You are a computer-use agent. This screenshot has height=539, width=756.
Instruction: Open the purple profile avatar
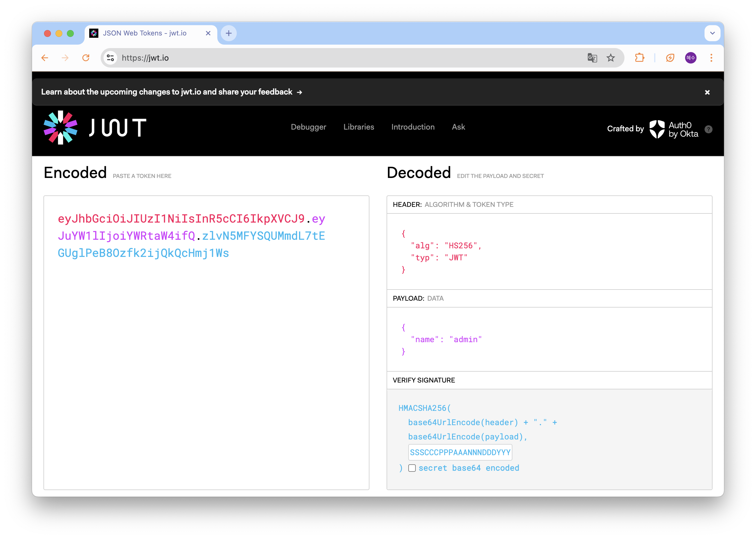691,58
